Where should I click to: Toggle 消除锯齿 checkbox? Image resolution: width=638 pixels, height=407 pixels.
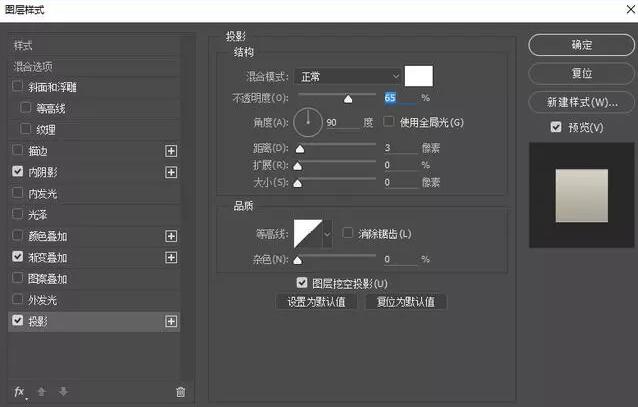(x=348, y=233)
